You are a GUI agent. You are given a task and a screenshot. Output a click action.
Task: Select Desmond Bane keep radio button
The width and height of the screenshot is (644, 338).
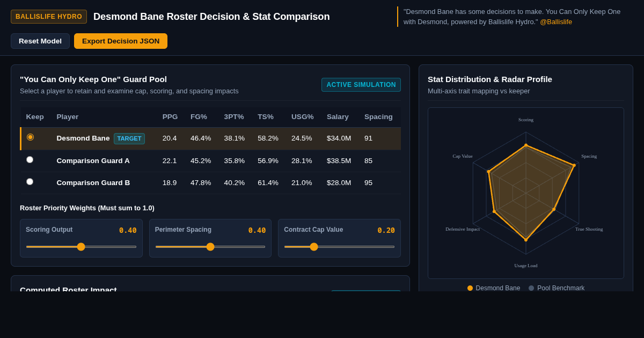point(30,137)
